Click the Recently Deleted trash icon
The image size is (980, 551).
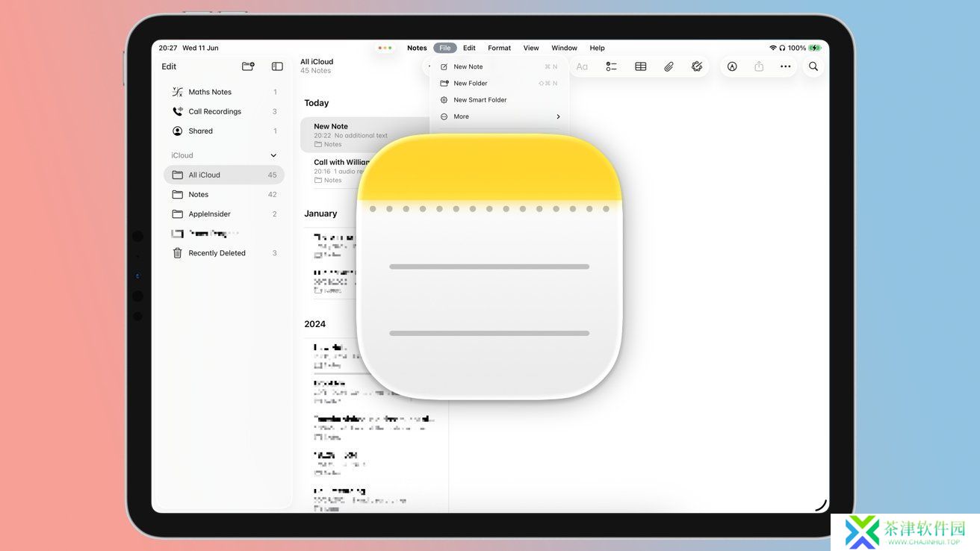click(x=177, y=253)
